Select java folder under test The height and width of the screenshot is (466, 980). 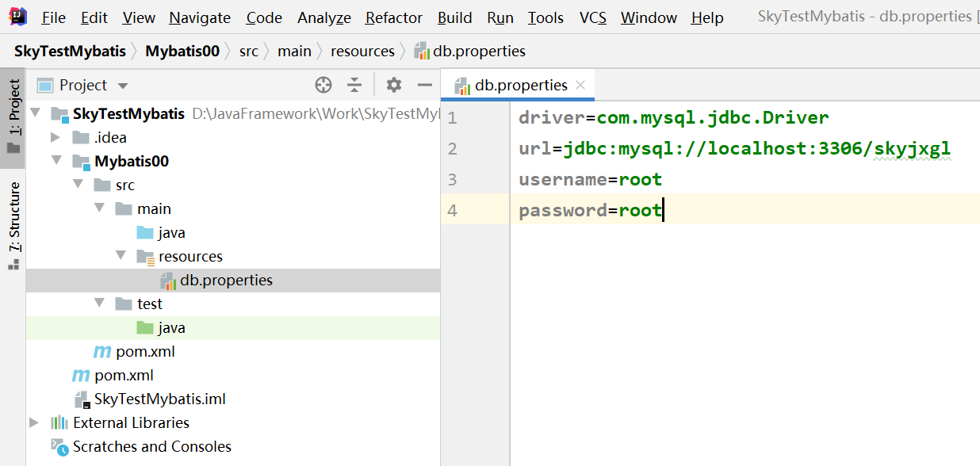click(x=171, y=327)
